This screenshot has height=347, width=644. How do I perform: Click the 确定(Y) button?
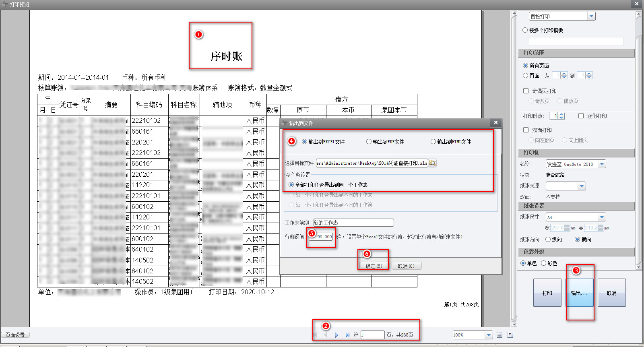(x=374, y=266)
